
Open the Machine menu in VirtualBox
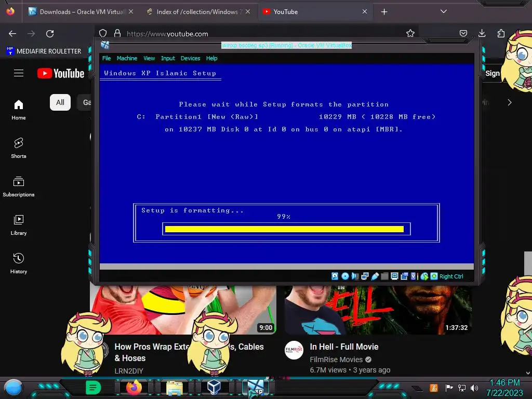point(127,58)
